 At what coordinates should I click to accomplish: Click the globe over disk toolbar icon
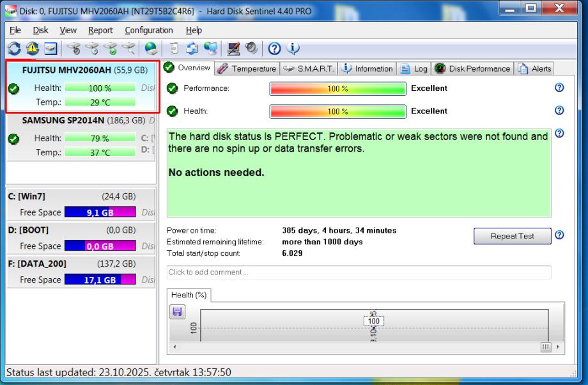[151, 49]
